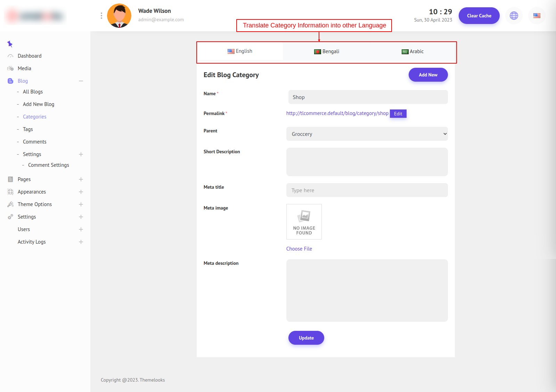Click the Theme Options paint icon
This screenshot has width=556, height=392.
10,204
